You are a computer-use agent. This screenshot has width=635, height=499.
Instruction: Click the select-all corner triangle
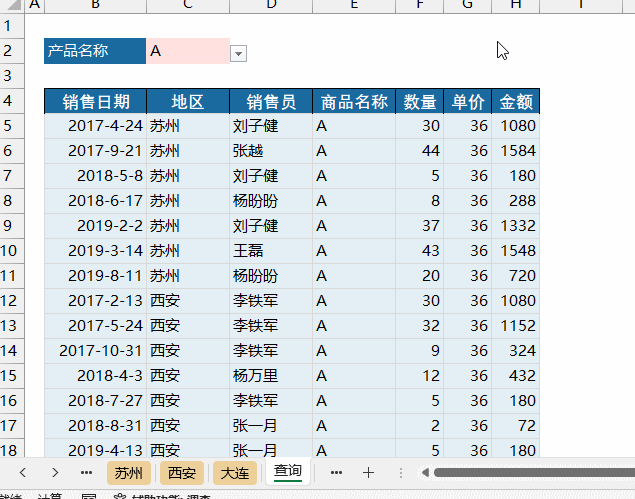[x=14, y=5]
